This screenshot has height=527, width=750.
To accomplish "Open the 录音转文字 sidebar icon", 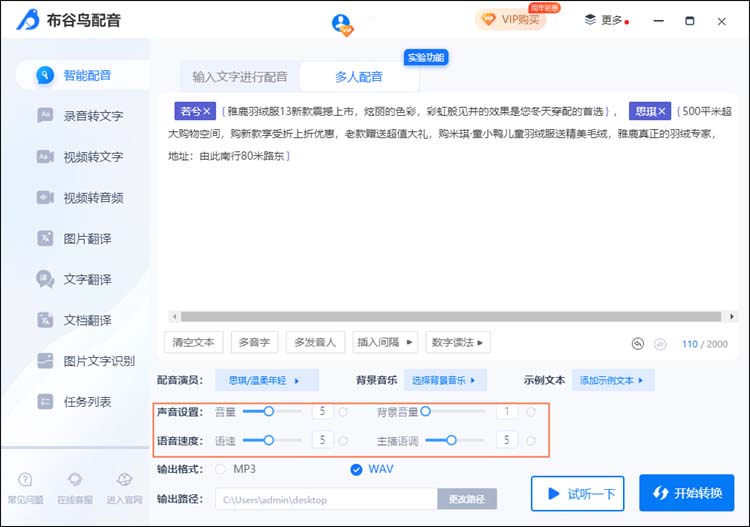I will point(45,116).
